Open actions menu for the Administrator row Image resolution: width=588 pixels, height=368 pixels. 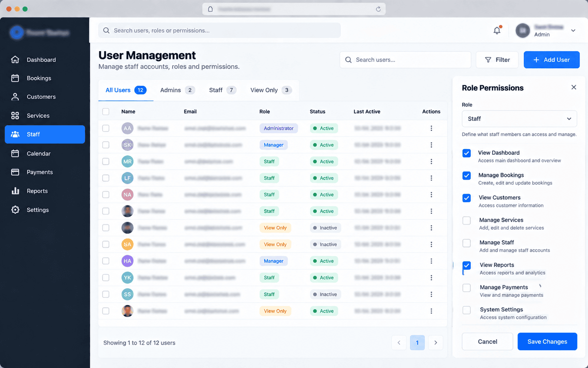point(431,128)
